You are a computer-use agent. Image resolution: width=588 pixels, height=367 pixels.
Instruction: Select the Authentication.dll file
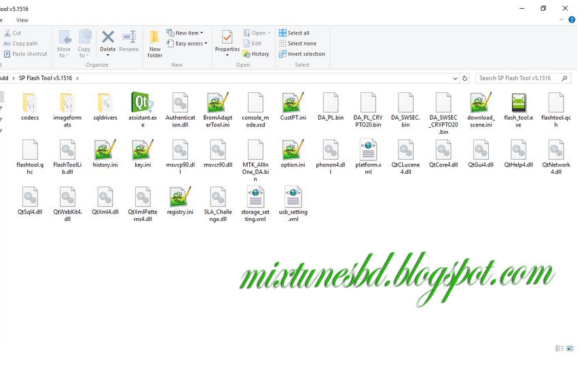[181, 110]
